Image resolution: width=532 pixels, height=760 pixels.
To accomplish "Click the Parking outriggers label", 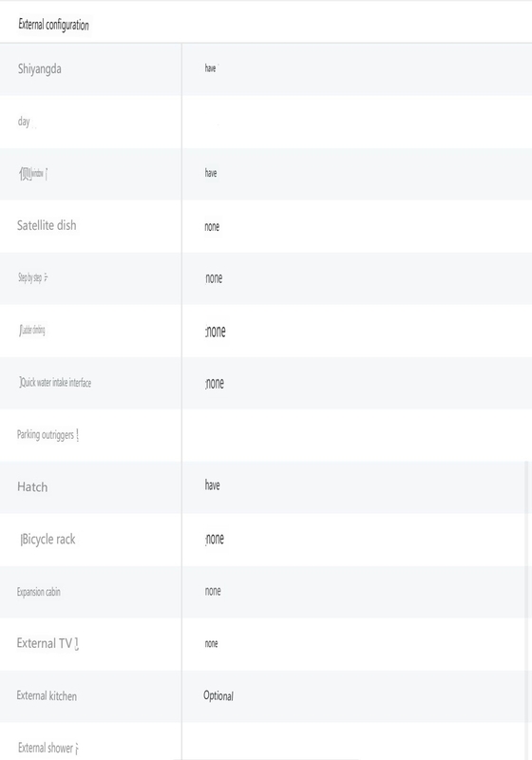I will tap(47, 435).
